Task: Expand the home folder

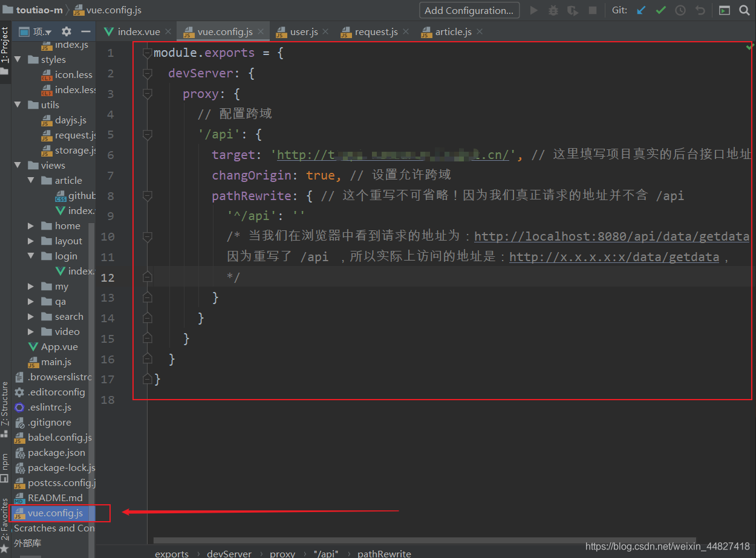Action: point(31,225)
